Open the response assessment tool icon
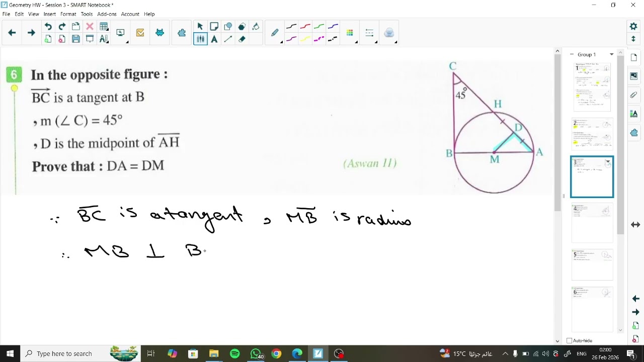The image size is (644, 362). coord(140,33)
